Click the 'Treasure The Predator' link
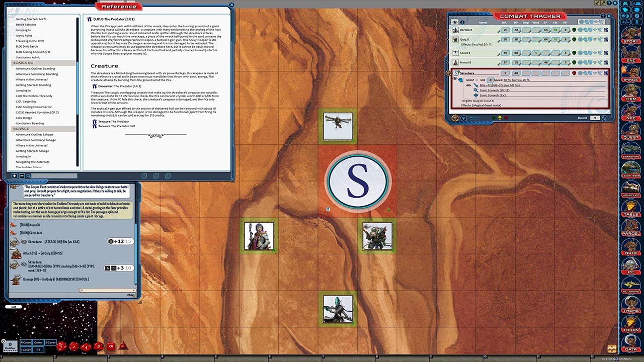Screen dimensions: 644x362 [x=114, y=122]
